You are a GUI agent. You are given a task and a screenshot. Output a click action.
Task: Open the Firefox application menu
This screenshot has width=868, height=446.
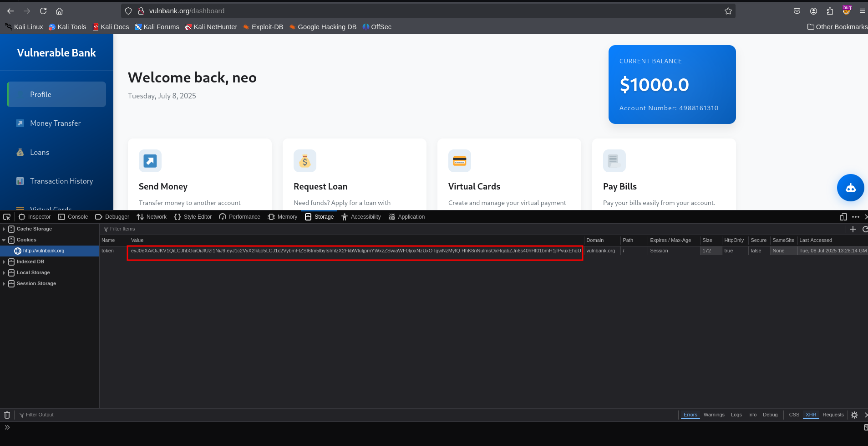(x=863, y=10)
